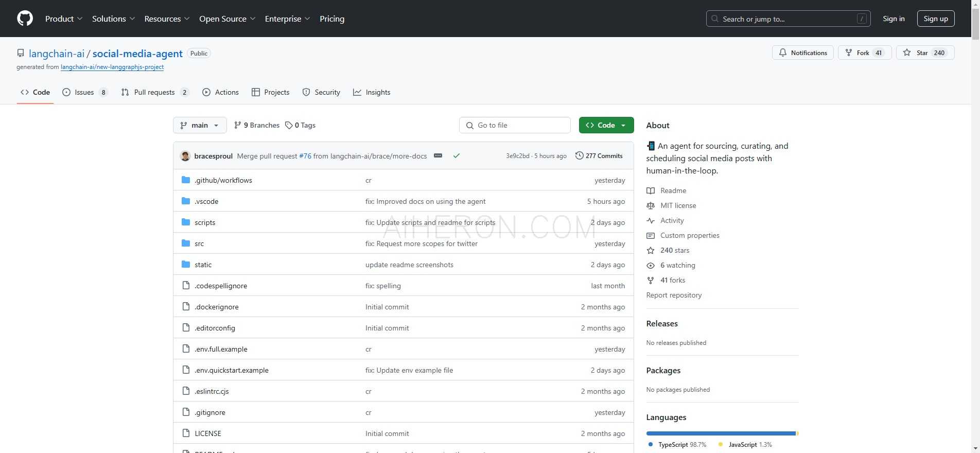Star the repository
This screenshot has width=980, height=453.
coord(925,53)
